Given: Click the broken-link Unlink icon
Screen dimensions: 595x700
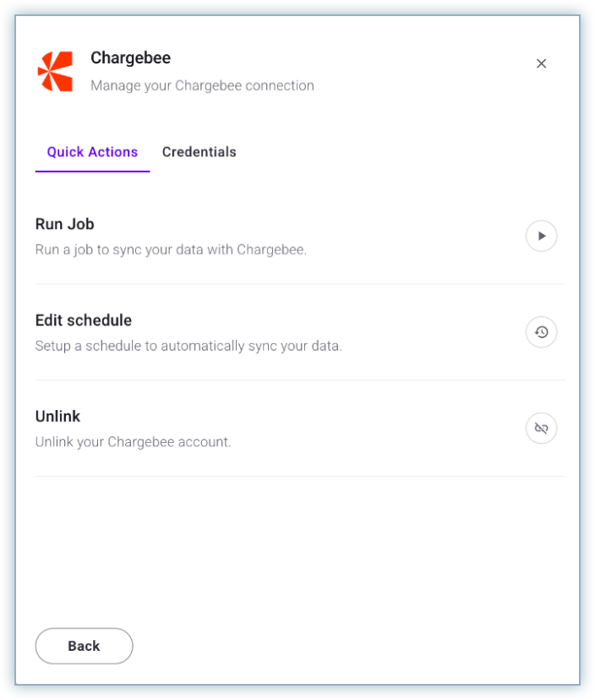Looking at the screenshot, I should [542, 429].
